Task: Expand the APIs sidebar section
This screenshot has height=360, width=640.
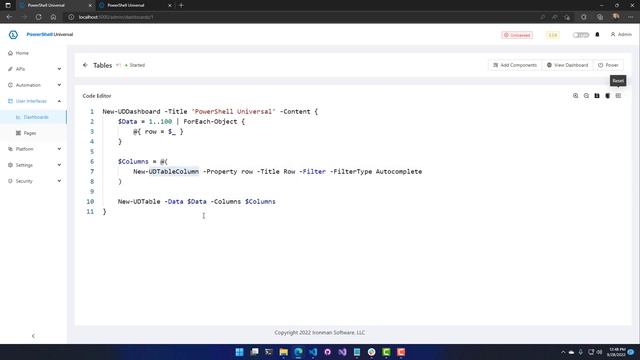Action: (33, 69)
